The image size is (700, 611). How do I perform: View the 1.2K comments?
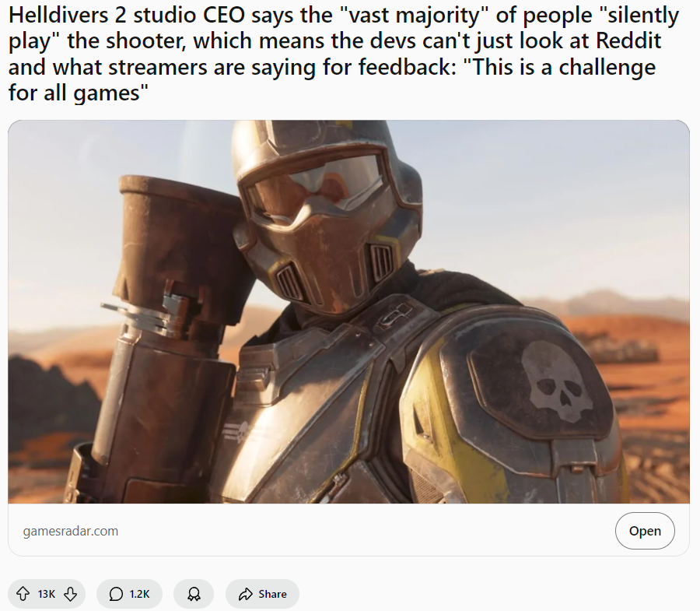tap(139, 594)
